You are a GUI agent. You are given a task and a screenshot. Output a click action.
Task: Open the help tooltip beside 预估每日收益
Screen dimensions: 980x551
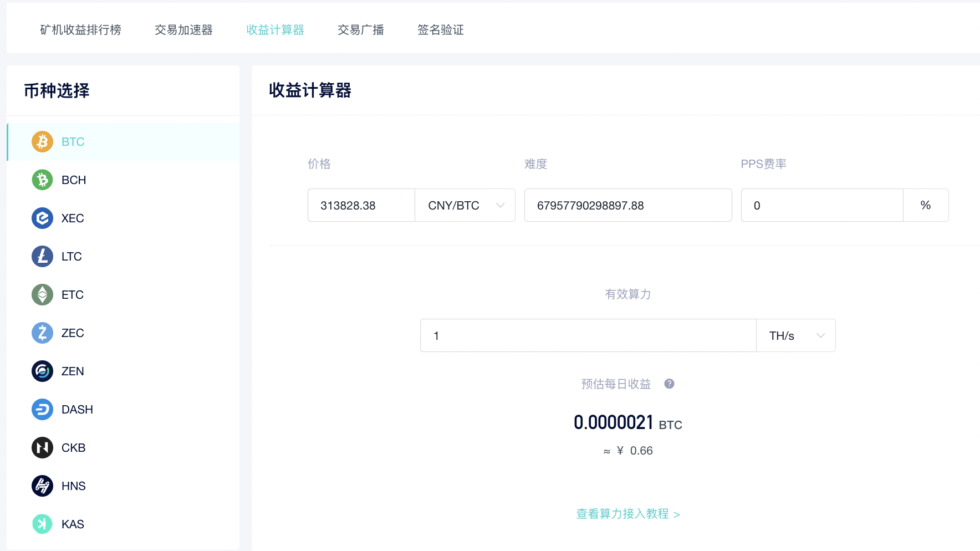pos(669,384)
